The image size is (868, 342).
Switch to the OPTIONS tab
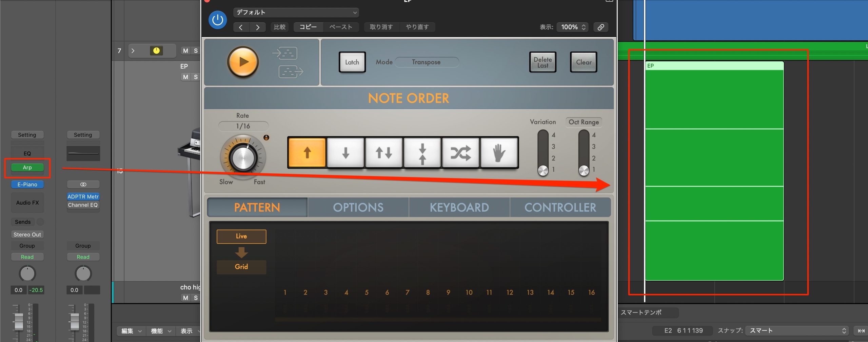coord(358,207)
